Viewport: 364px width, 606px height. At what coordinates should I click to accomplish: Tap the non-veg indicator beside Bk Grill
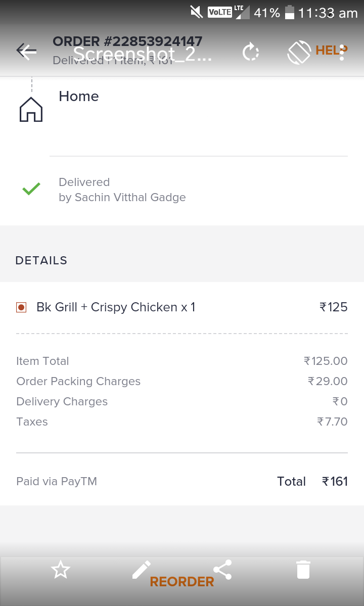(x=21, y=307)
